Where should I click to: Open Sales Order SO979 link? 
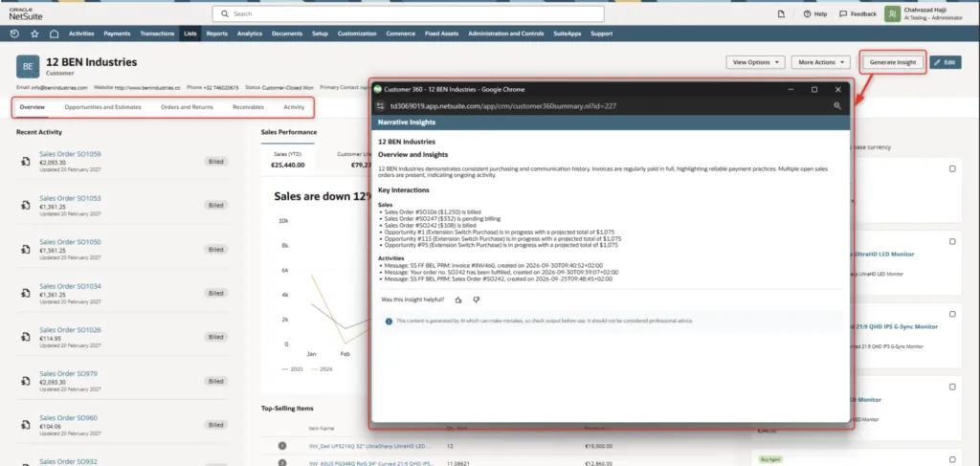(x=68, y=373)
